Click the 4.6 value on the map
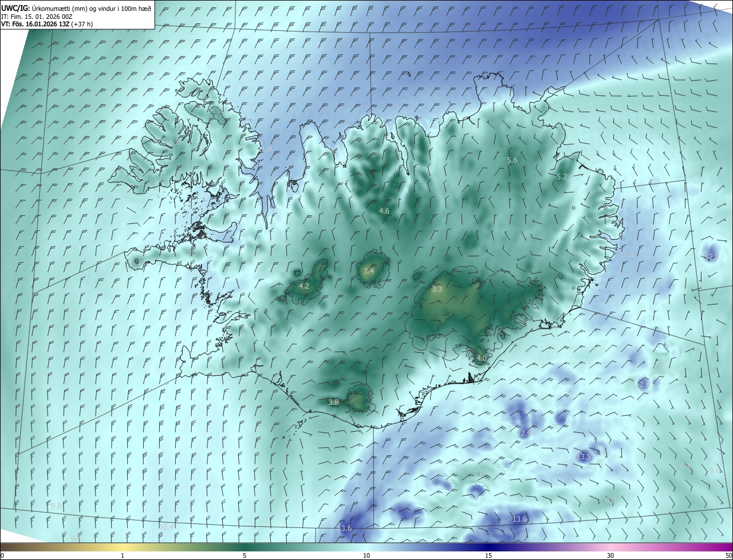733x560 pixels. coord(384,211)
